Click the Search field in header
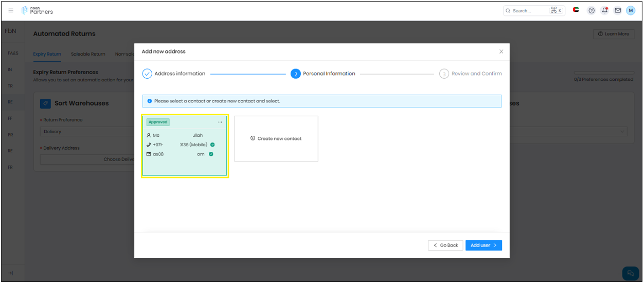The height and width of the screenshot is (283, 644). coord(530,11)
